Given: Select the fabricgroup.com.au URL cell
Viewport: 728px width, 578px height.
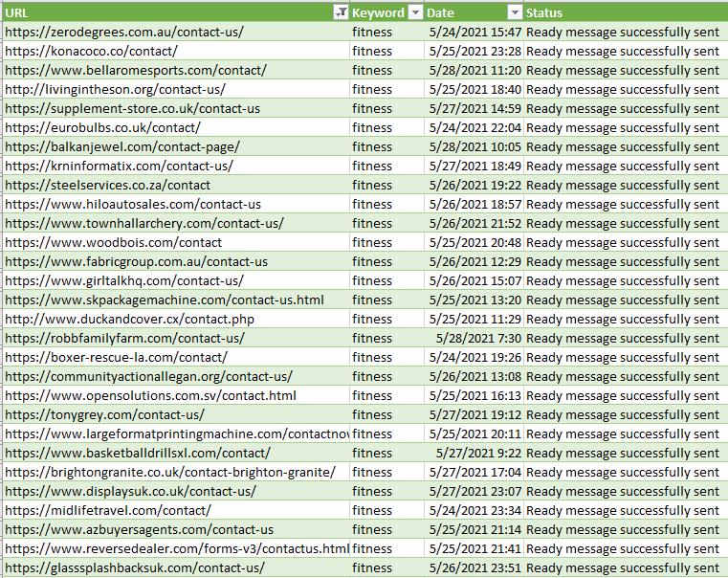Looking at the screenshot, I should (x=176, y=262).
